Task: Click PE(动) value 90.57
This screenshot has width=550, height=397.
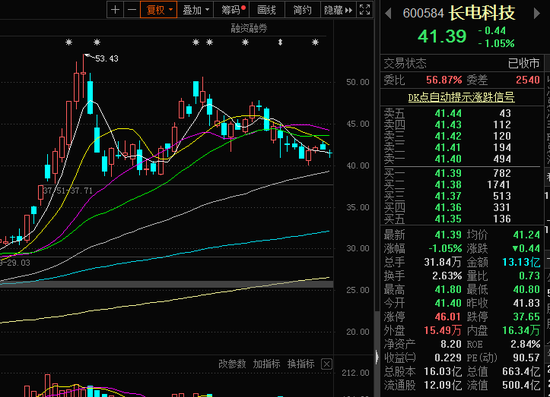Action: (526, 358)
